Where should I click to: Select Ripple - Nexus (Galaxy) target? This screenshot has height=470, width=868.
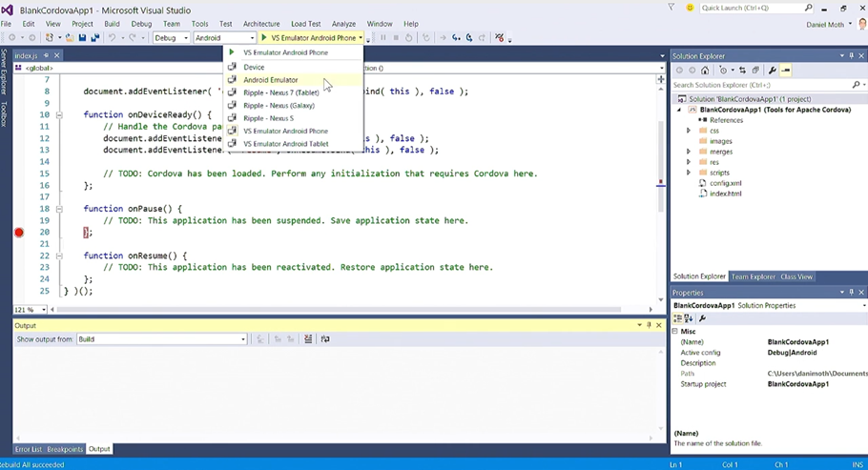[x=294, y=105]
